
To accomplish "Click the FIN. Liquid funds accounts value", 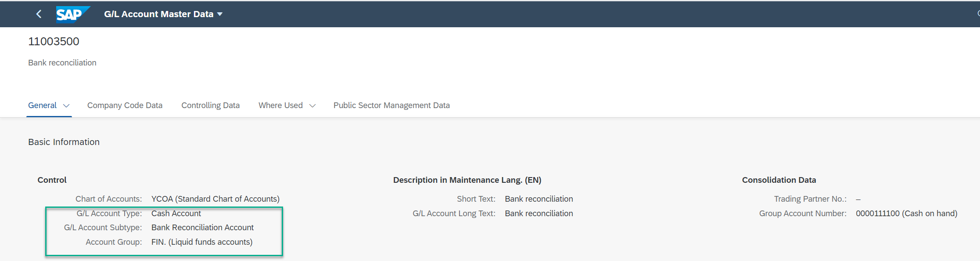I will pyautogui.click(x=202, y=242).
